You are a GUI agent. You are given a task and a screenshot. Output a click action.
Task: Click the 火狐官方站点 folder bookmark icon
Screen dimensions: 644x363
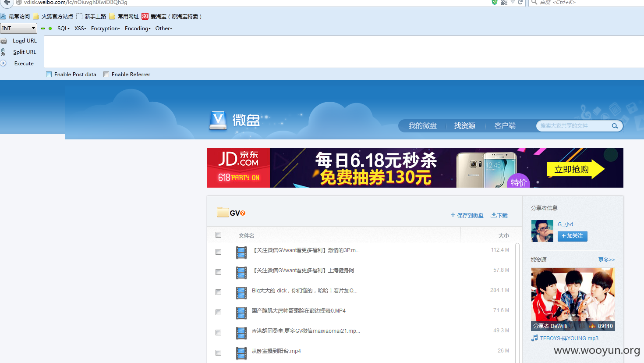click(x=36, y=16)
